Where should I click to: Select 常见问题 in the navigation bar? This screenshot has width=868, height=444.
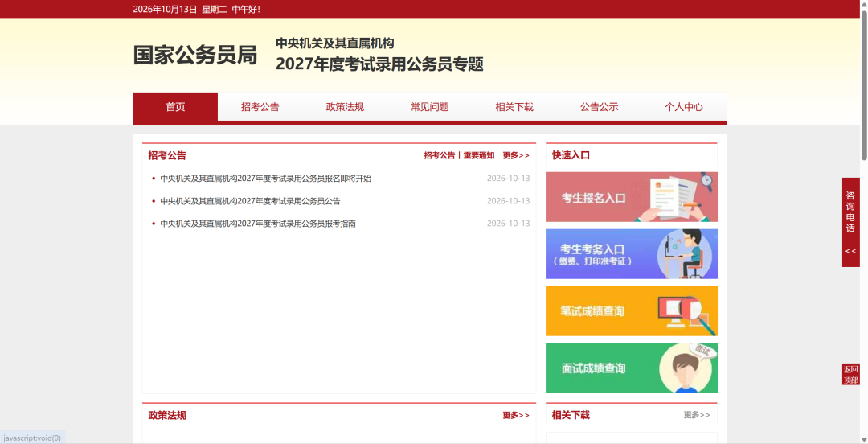point(429,107)
